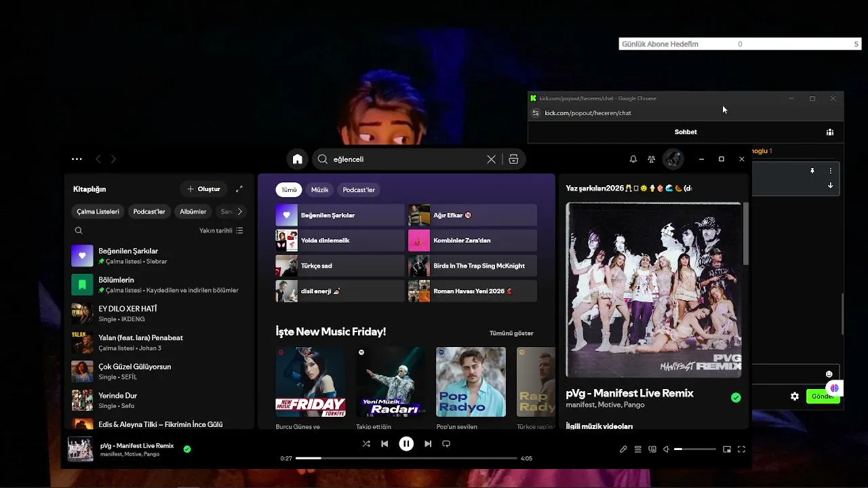Viewport: 868px width, 488px height.
Task: Open Kick chat settings gear
Action: pyautogui.click(x=795, y=396)
